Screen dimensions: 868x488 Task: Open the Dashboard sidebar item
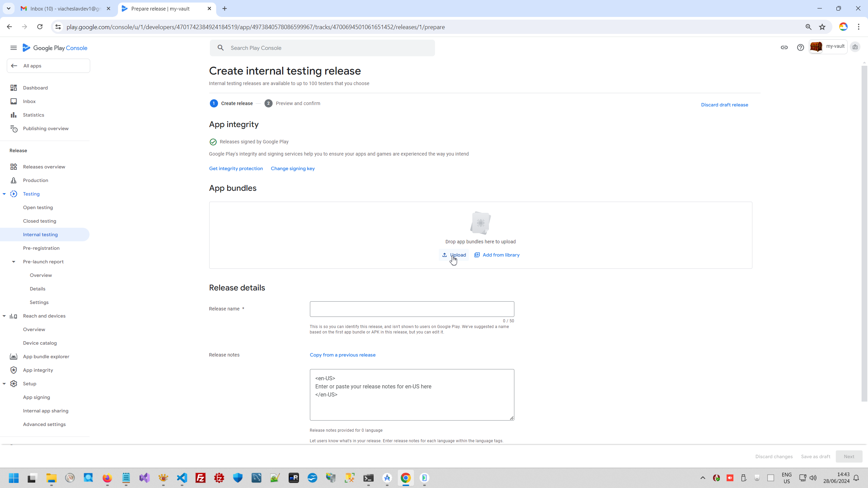tap(35, 88)
